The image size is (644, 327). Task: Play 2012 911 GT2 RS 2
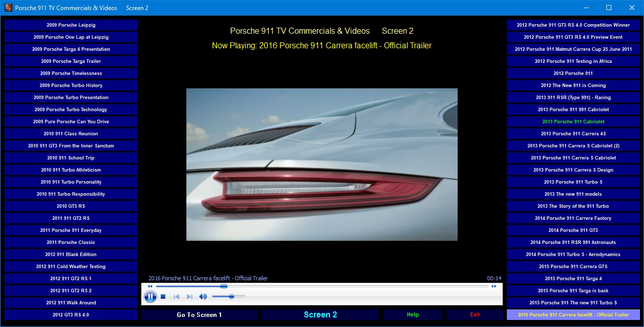coord(71,291)
